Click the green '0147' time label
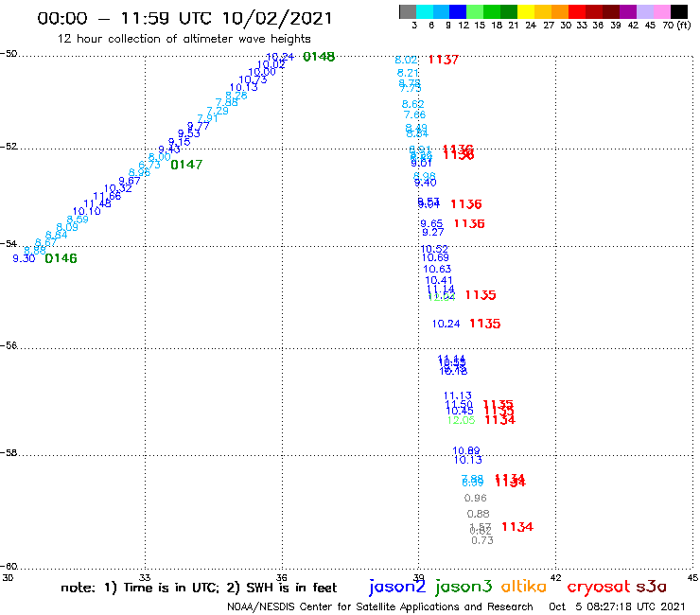Viewport: 700px width, 615px height. pos(186,165)
